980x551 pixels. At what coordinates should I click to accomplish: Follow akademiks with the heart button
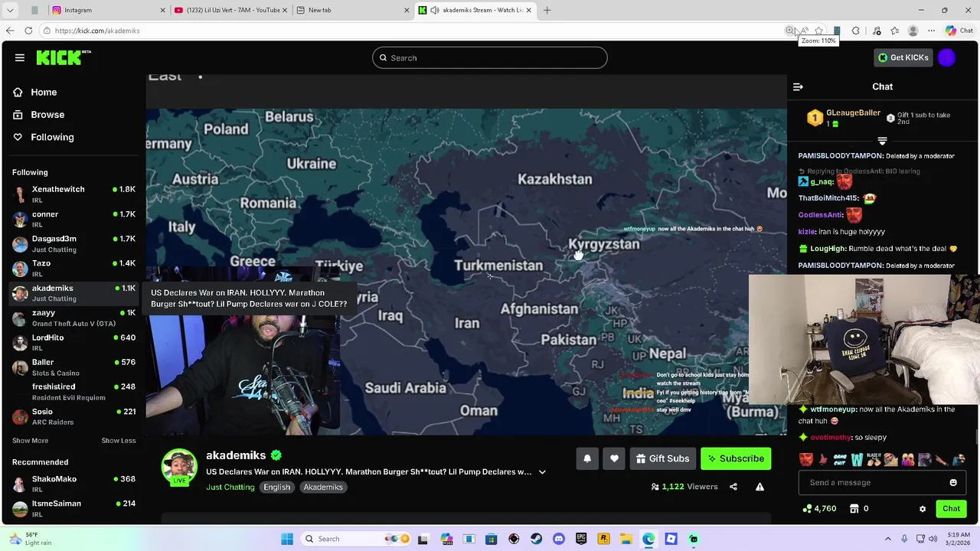(x=614, y=458)
